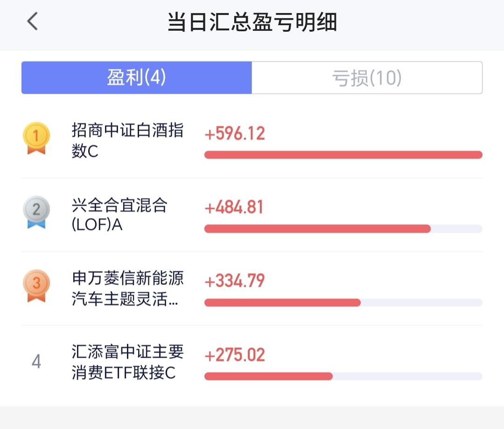This screenshot has height=429, width=504.
Task: Tap the back arrow icon
Action: (x=32, y=22)
